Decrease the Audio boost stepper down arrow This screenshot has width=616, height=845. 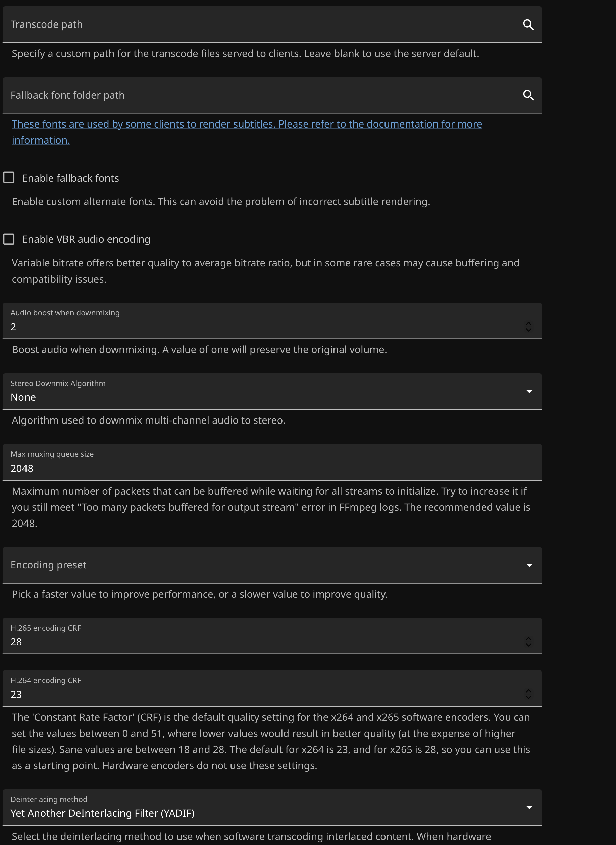click(528, 330)
